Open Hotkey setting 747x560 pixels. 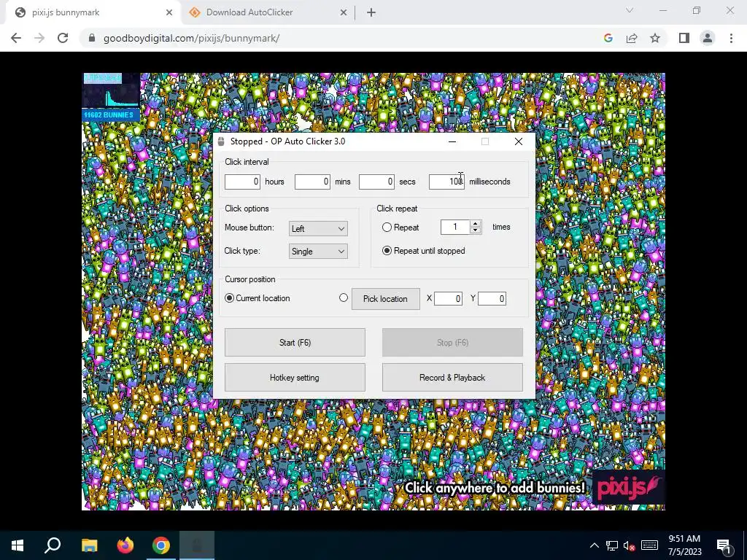pyautogui.click(x=295, y=378)
